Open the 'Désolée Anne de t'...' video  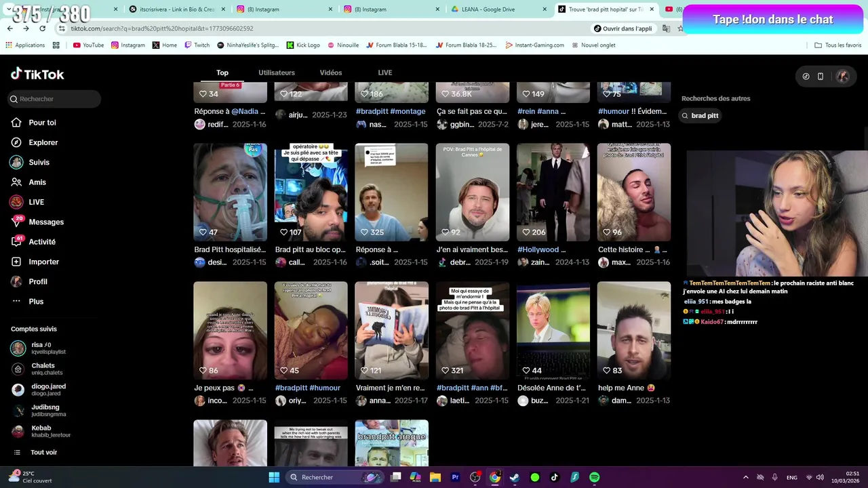[553, 330]
